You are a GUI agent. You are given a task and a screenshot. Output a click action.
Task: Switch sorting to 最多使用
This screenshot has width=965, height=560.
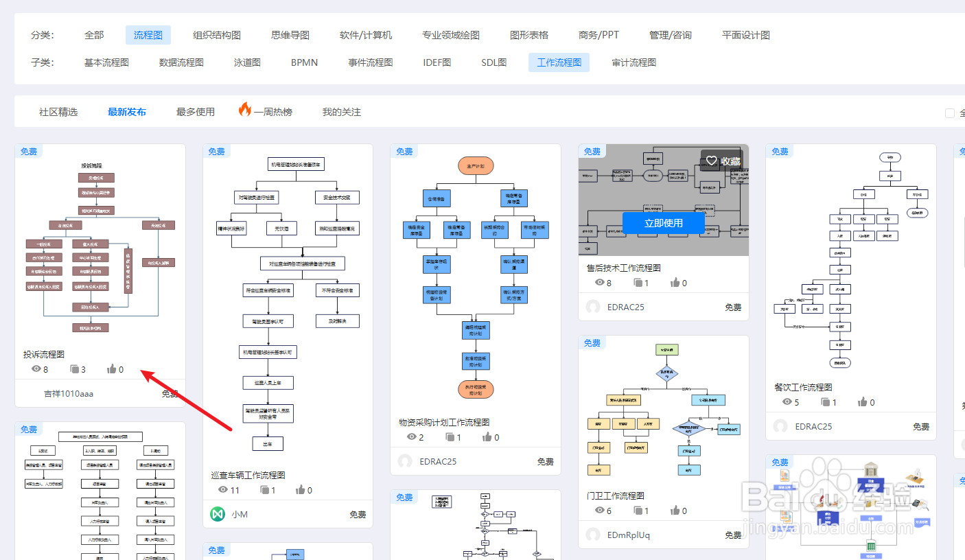point(194,112)
